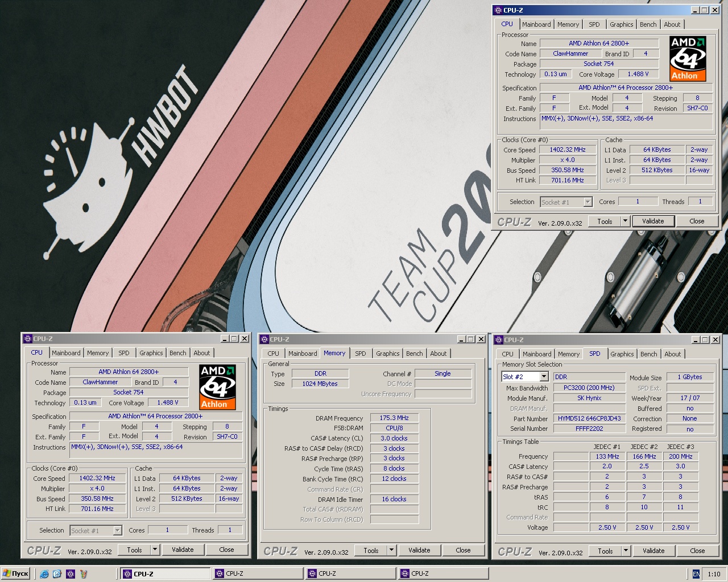This screenshot has width=728, height=582.
Task: Click the Package Socket 754 in the top-right CPU-Z window
Action: pos(599,64)
